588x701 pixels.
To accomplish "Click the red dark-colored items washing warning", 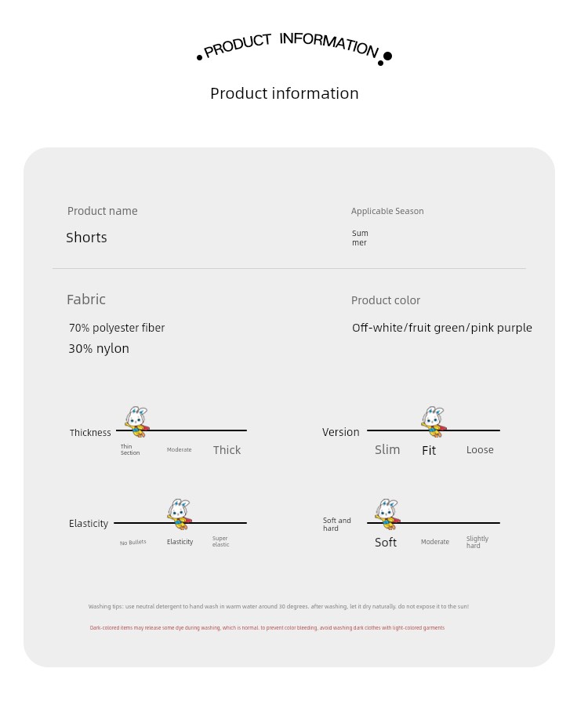I will (267, 627).
